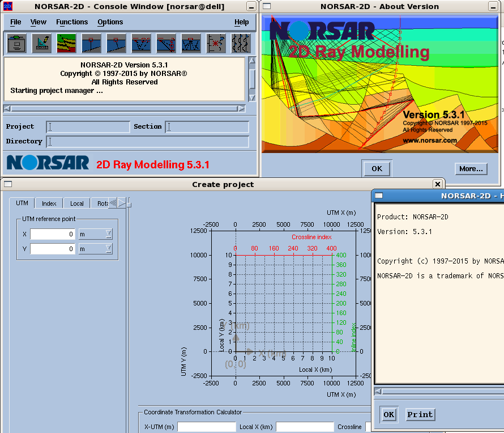Open the File menu in Console Window

(x=15, y=22)
